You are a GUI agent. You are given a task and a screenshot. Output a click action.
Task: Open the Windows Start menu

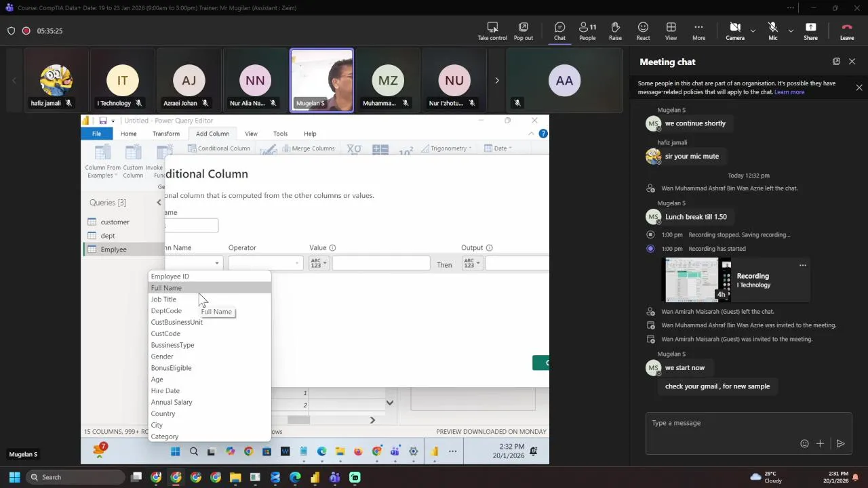(14, 477)
